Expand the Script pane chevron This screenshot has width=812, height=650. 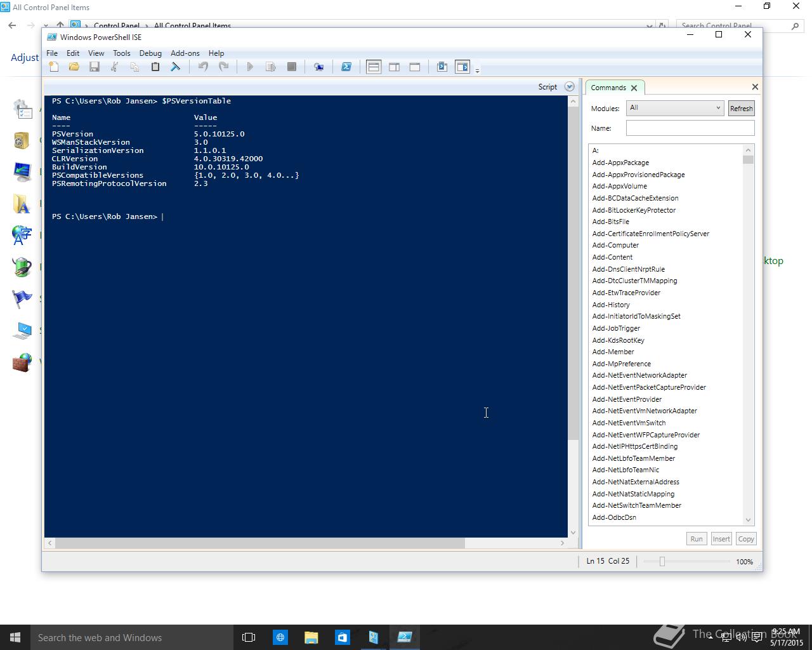click(569, 86)
